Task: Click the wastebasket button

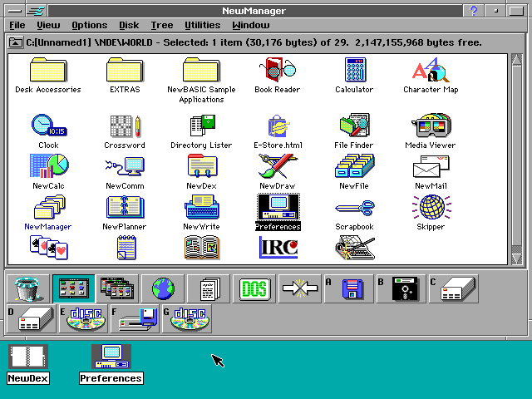Action: coord(28,288)
